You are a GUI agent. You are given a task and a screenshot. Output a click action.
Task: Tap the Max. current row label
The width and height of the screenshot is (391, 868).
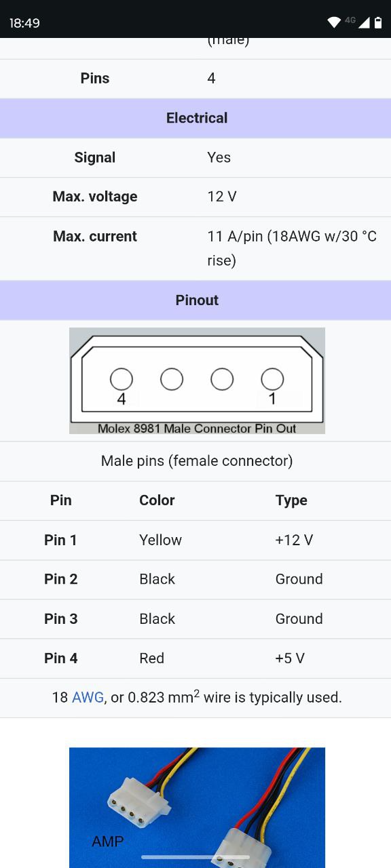(x=95, y=237)
